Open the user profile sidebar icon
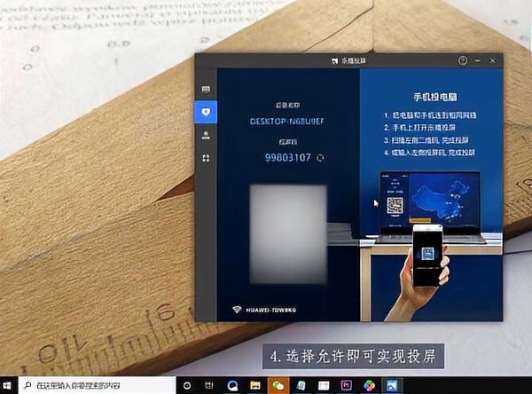 (x=207, y=135)
